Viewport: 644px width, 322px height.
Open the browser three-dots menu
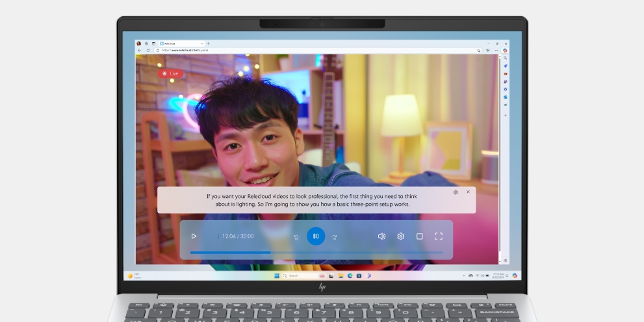click(x=496, y=51)
